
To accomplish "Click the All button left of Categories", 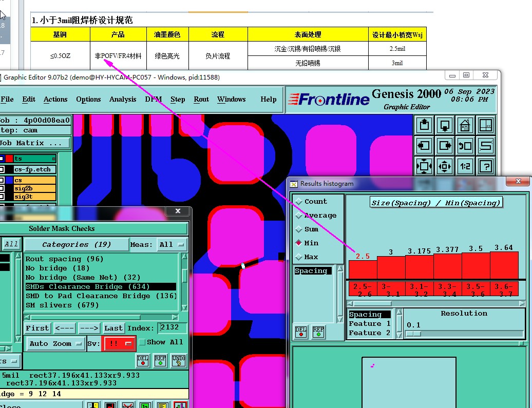I will click(x=11, y=244).
